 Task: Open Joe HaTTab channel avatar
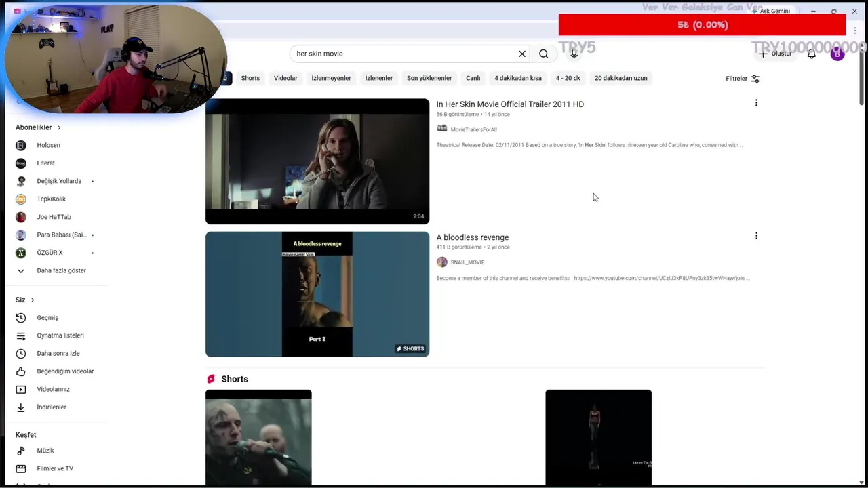[x=21, y=217]
